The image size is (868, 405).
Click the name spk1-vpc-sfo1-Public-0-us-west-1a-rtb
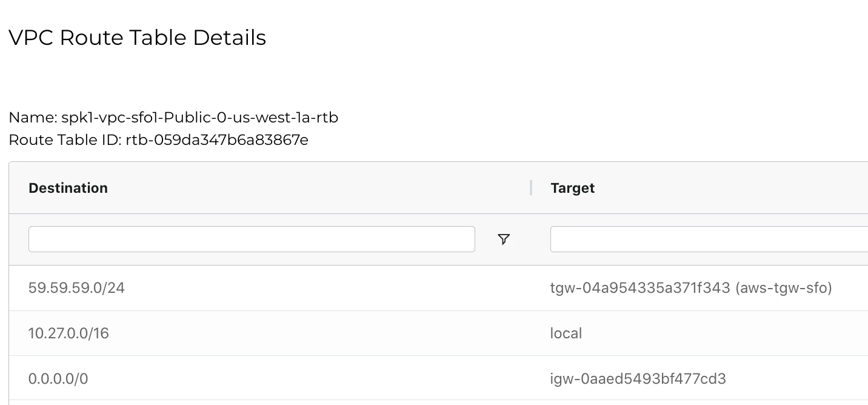point(201,118)
